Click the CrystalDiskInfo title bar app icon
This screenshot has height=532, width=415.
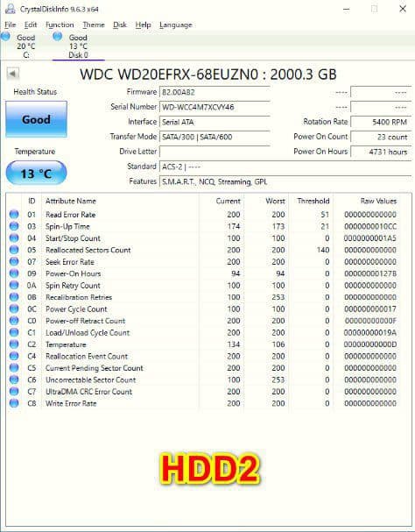pos(11,9)
